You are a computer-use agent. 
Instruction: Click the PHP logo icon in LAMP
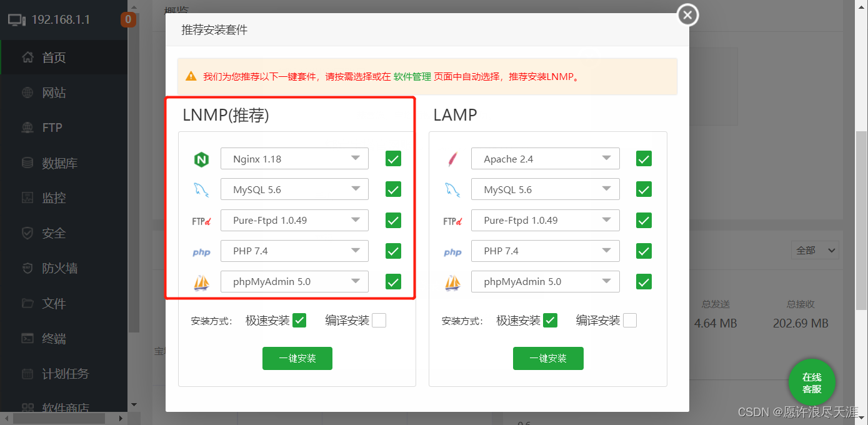452,252
